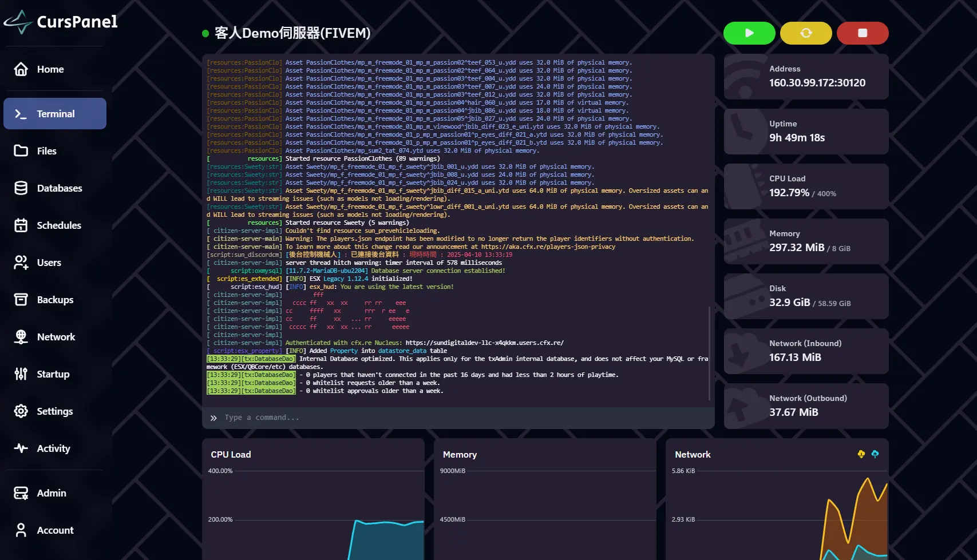This screenshot has width=977, height=560.
Task: Select the Terminal menu item
Action: point(55,114)
